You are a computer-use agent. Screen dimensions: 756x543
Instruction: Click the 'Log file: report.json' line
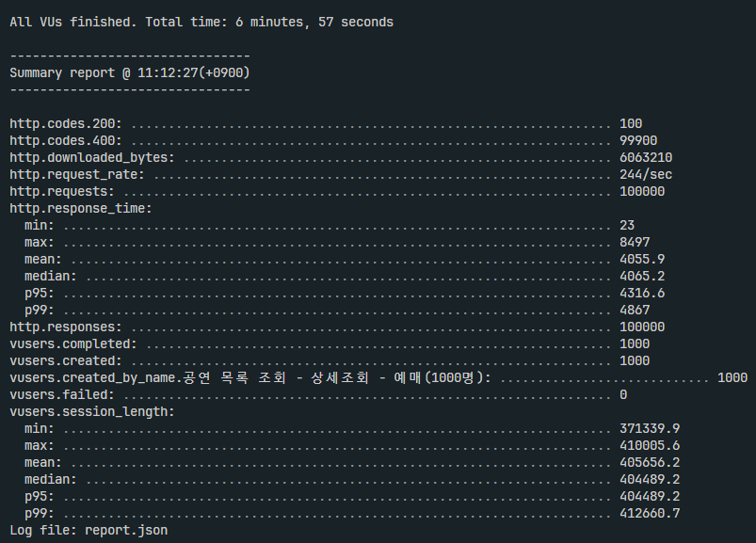(88, 530)
